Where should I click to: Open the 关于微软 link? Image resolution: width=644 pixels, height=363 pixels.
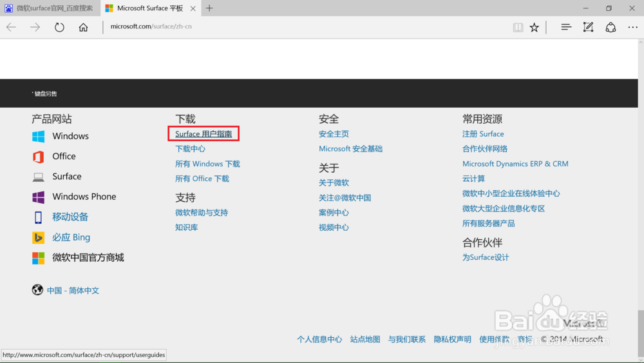point(334,183)
